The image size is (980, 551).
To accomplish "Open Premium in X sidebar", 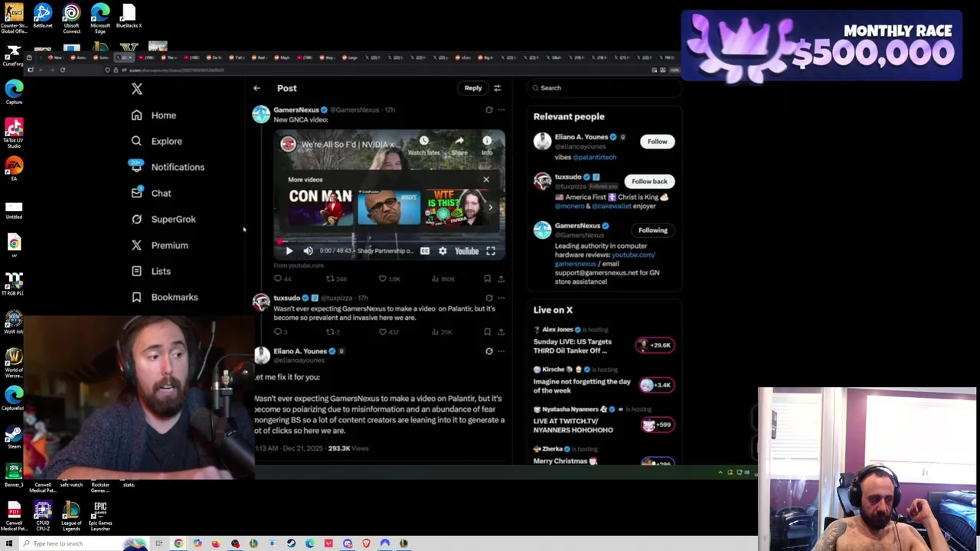I will tap(160, 245).
